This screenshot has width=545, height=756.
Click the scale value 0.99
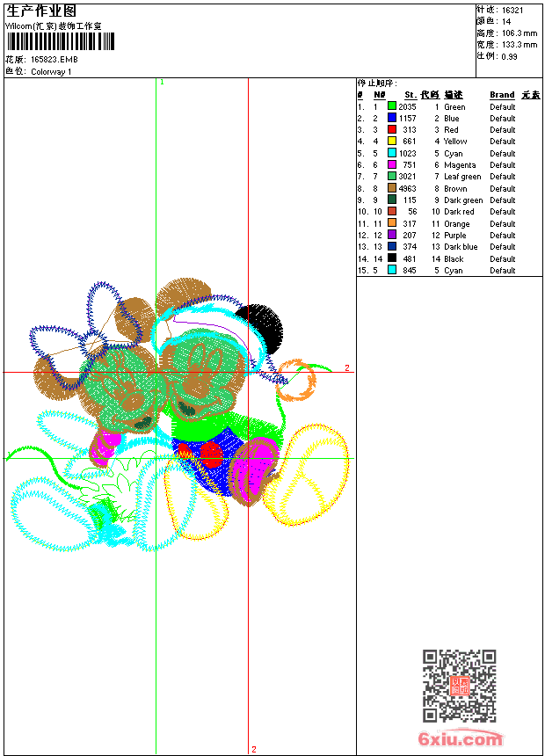[x=509, y=56]
